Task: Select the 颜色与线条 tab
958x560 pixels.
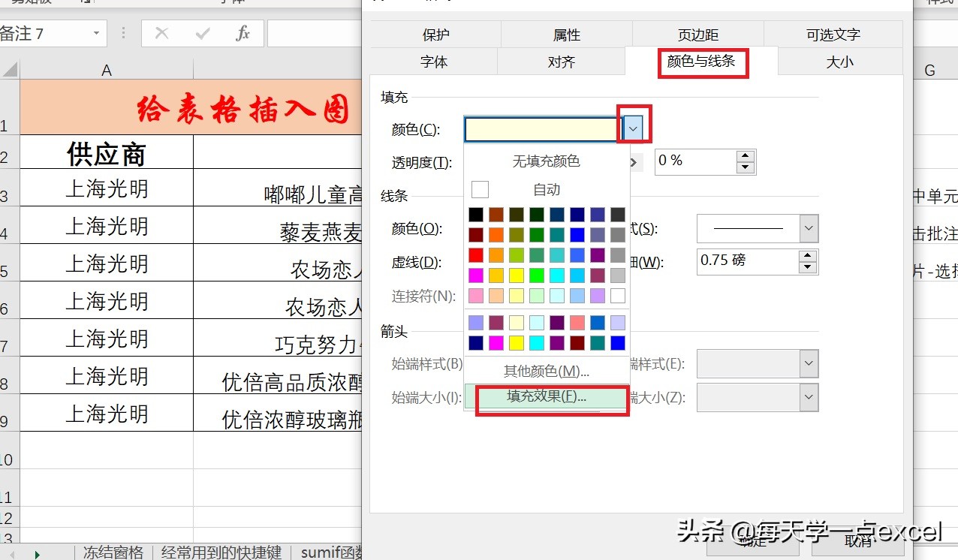Action: [701, 62]
